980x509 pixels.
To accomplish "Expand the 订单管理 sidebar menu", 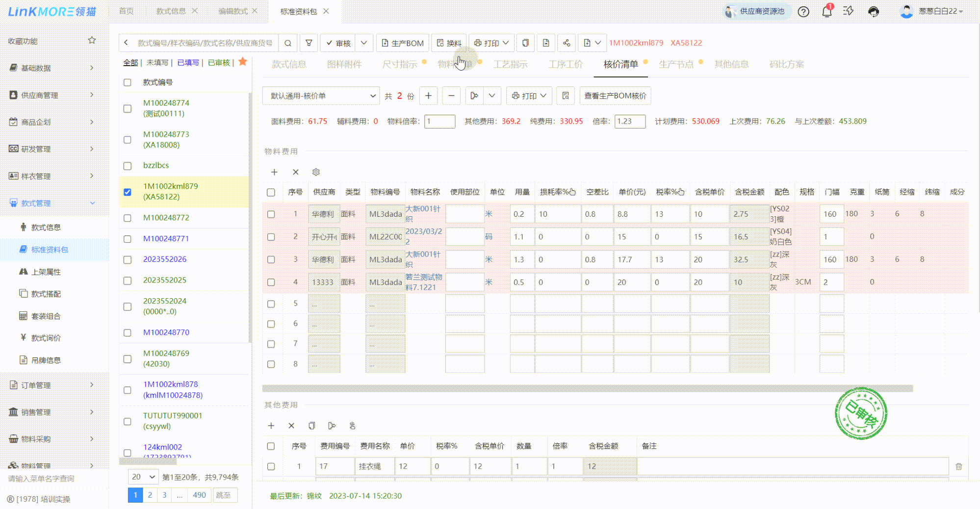I will 52,385.
